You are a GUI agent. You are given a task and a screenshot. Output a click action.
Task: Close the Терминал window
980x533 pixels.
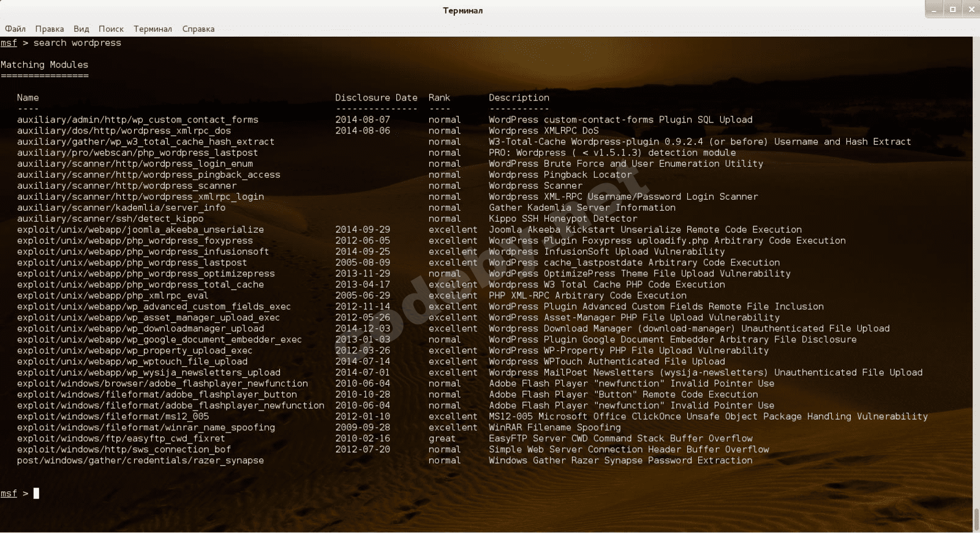971,9
